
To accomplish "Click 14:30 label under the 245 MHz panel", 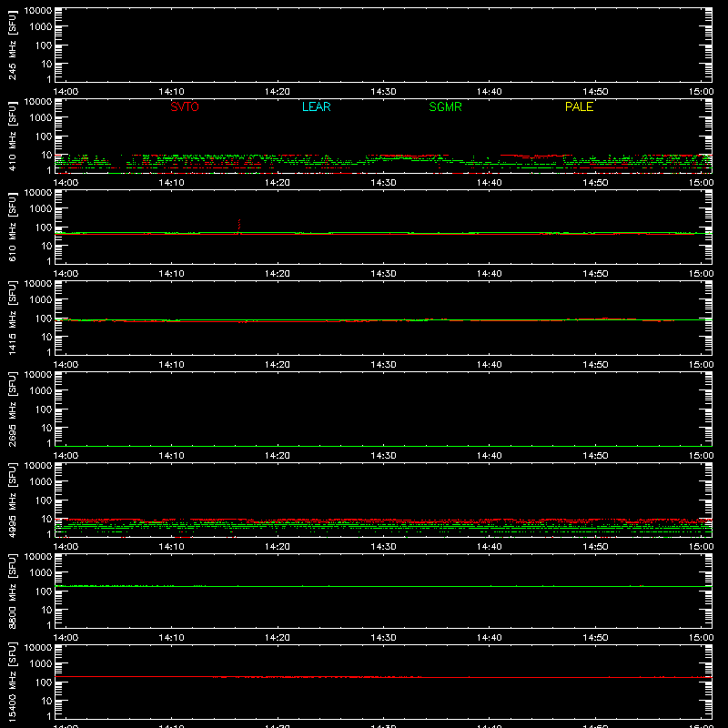I will 383,92.
